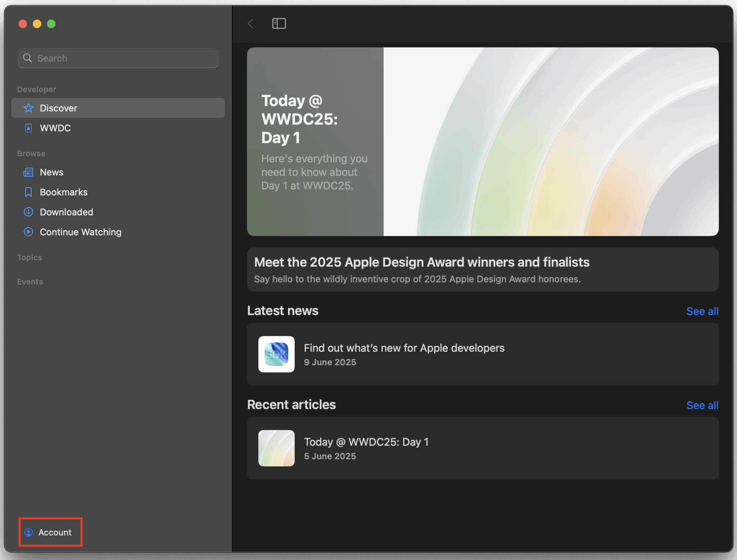737x560 pixels.
Task: Select the Downloaded section icon
Action: tap(28, 212)
